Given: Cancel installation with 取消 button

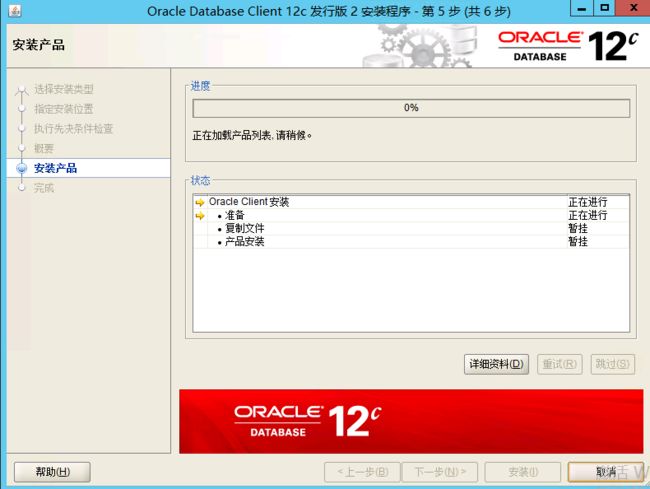Looking at the screenshot, I should [606, 472].
